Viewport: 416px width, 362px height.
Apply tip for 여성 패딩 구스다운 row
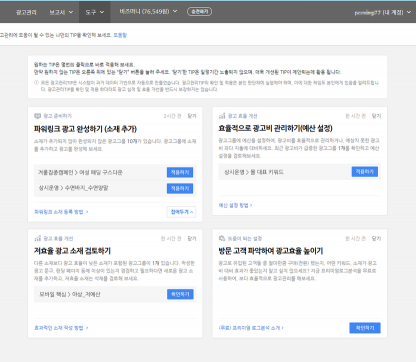click(x=180, y=172)
